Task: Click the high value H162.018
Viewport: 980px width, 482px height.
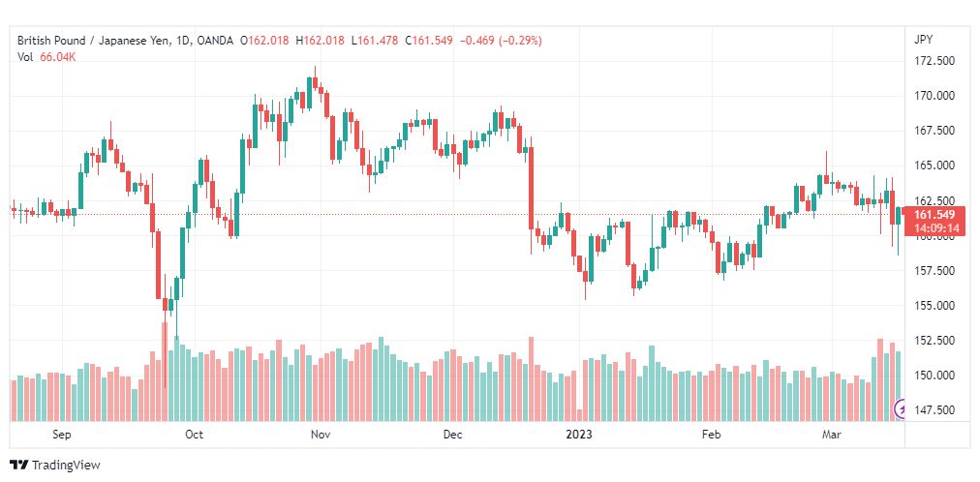Action: coord(320,41)
